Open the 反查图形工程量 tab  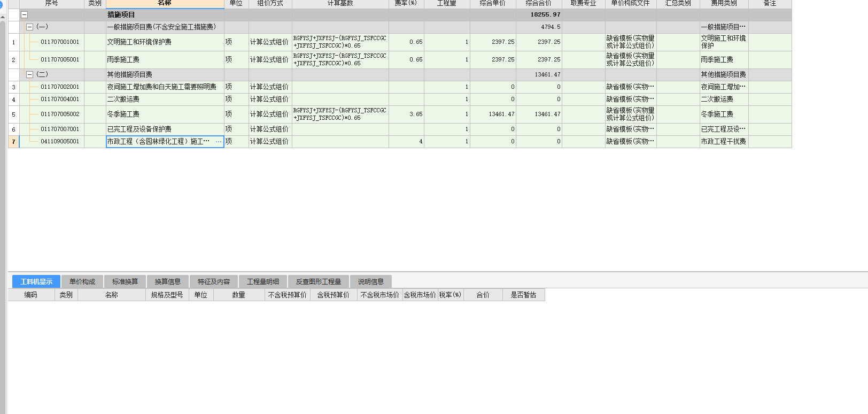click(319, 281)
